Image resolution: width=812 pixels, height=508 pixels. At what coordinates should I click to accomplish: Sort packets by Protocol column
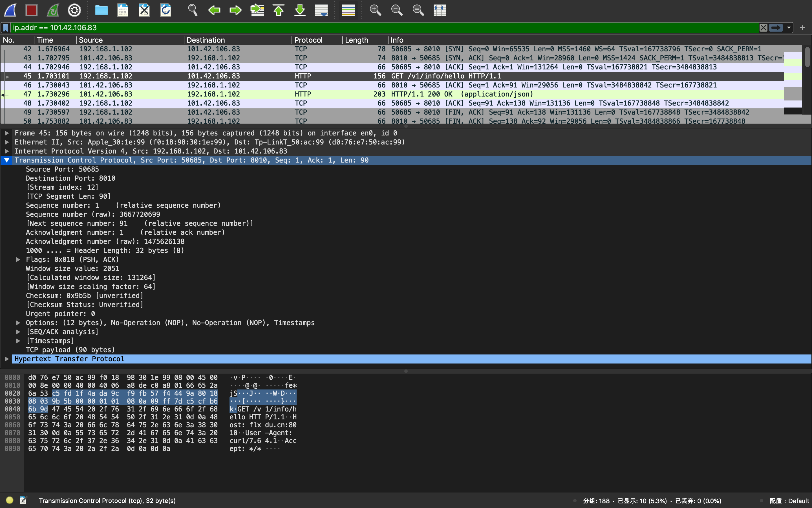coord(317,40)
